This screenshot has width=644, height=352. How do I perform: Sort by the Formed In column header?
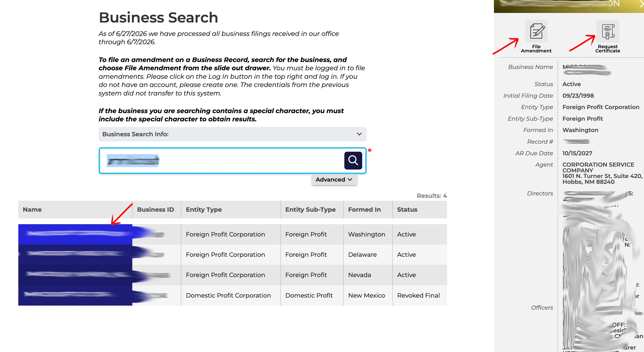[x=368, y=210]
